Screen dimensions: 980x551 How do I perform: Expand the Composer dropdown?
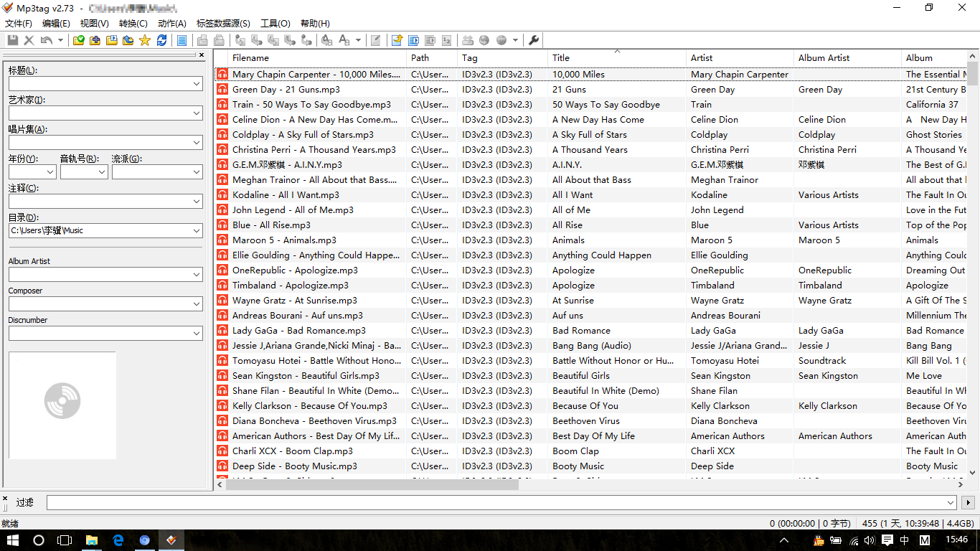click(197, 304)
